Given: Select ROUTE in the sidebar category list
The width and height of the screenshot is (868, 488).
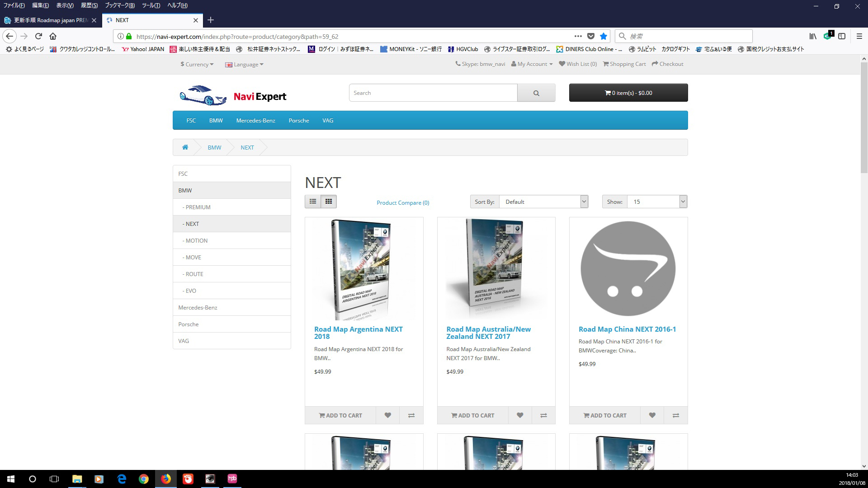Looking at the screenshot, I should [x=232, y=274].
